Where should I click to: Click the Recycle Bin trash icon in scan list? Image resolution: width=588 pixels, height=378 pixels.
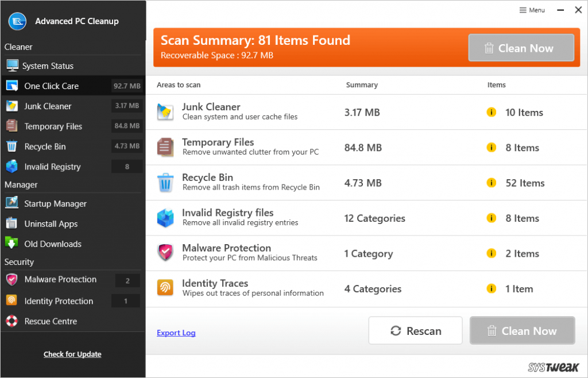tap(165, 183)
